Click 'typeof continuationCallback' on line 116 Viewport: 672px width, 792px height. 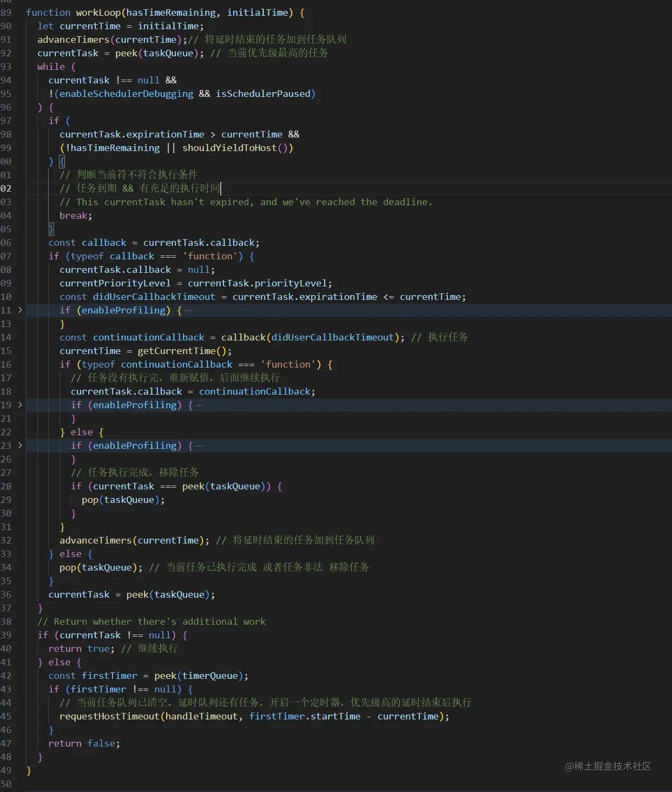tap(157, 364)
